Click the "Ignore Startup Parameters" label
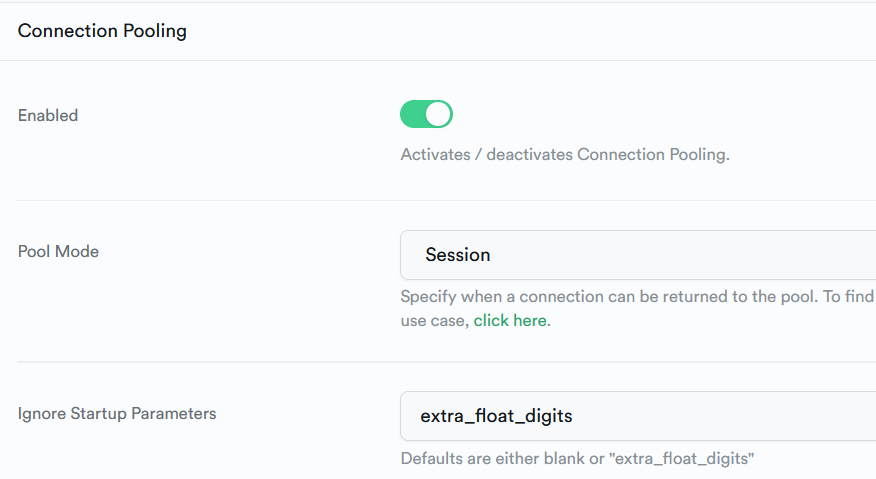 click(x=117, y=413)
